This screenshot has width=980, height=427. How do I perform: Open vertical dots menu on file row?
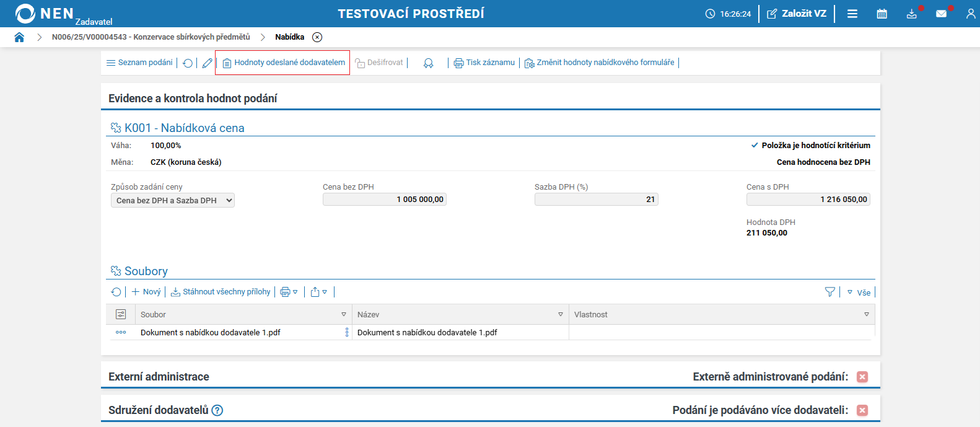[x=347, y=332]
